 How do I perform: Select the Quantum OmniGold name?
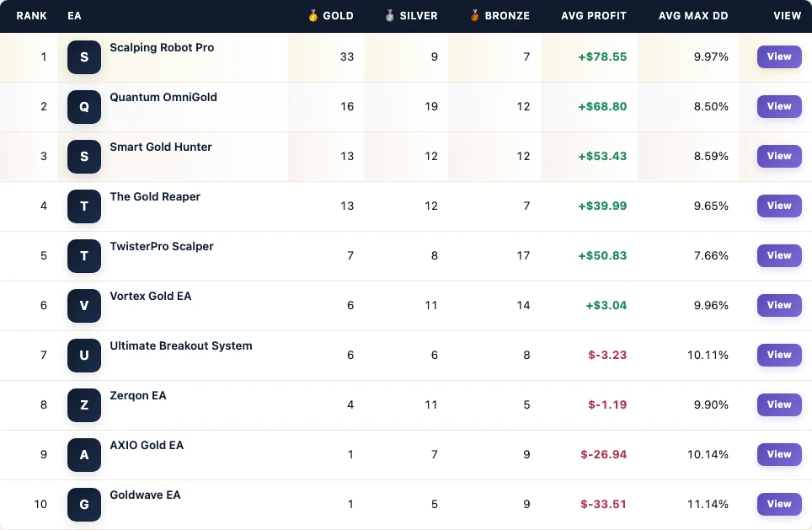(163, 98)
